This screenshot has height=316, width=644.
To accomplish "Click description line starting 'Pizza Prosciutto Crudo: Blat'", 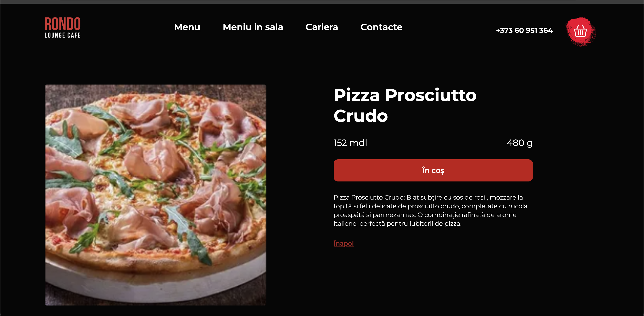I will (x=428, y=197).
